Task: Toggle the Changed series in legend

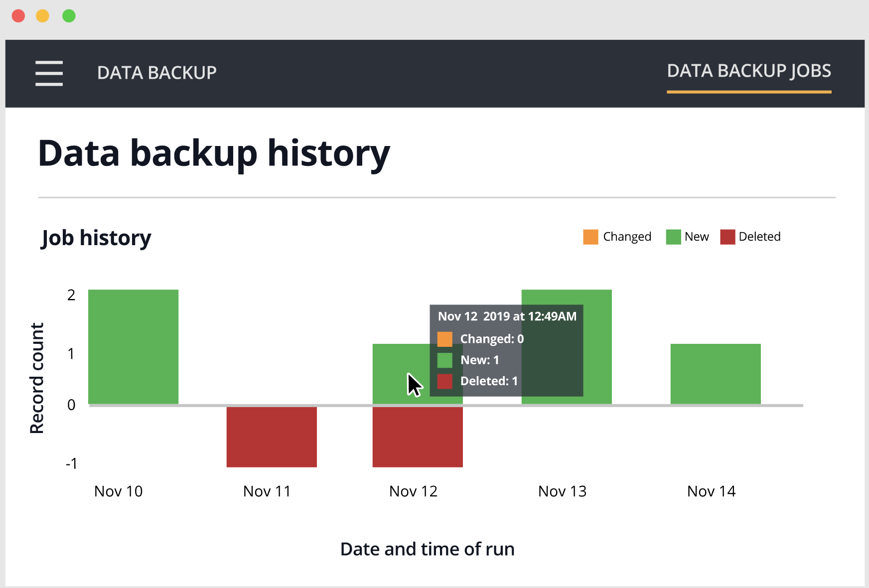Action: click(617, 237)
